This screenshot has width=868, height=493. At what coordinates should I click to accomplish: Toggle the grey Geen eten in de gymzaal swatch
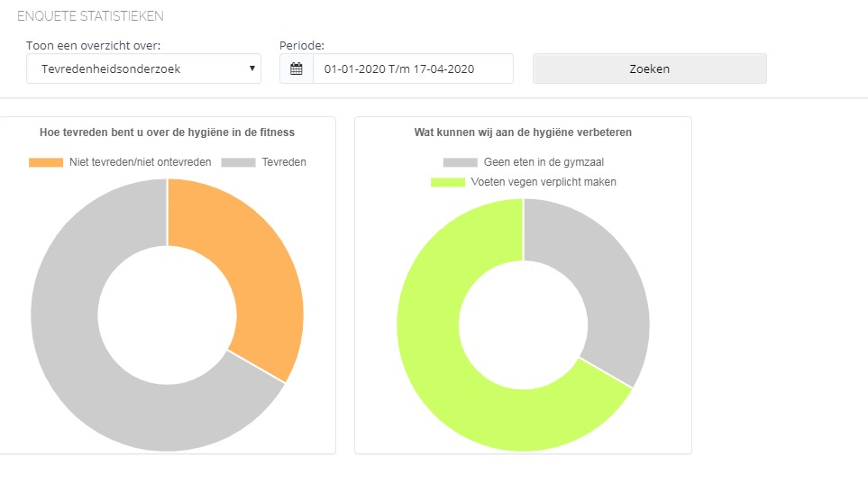pos(460,162)
